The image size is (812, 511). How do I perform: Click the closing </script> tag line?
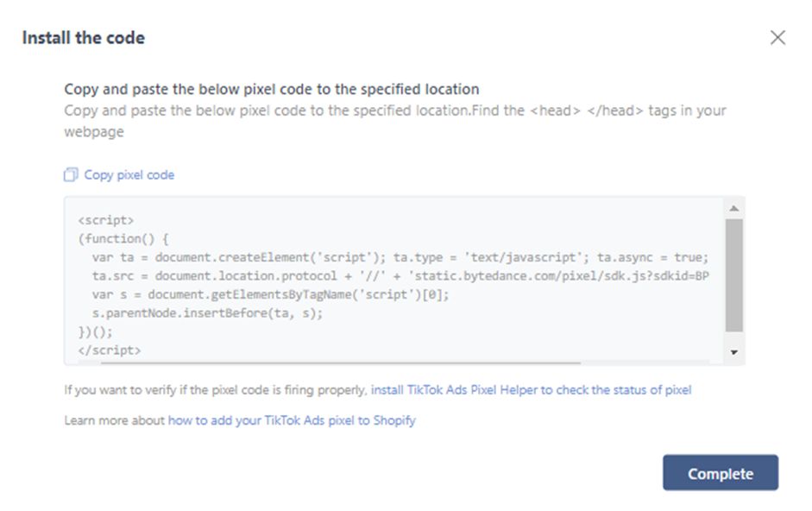coord(110,350)
